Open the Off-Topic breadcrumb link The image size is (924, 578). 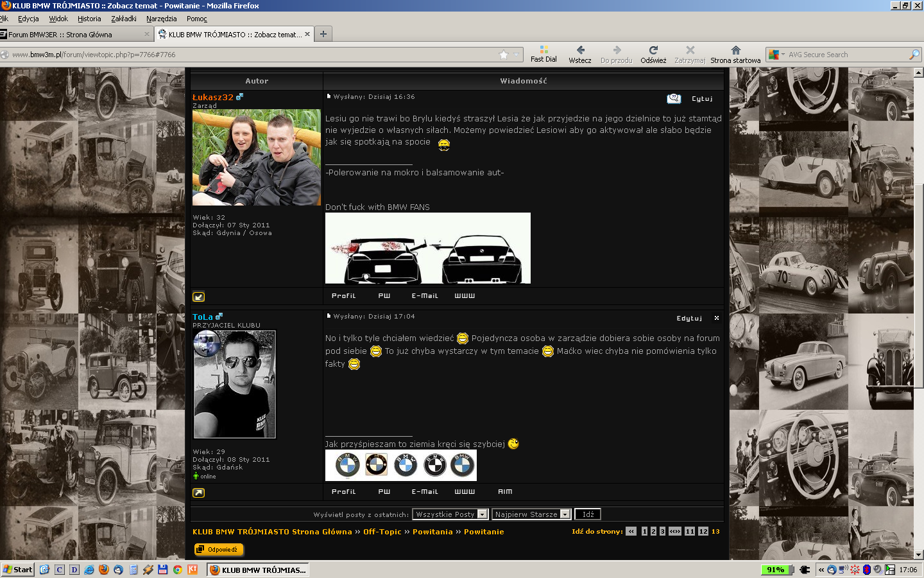[x=382, y=532]
